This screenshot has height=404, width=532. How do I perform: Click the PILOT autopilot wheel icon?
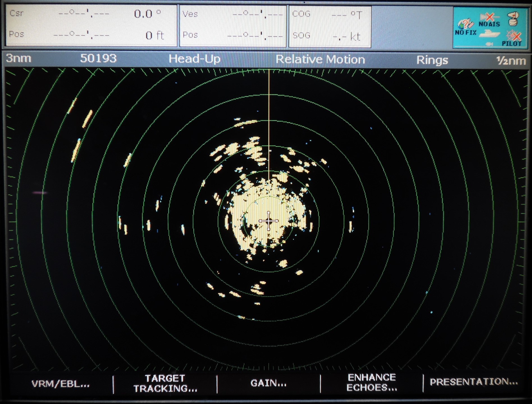(x=513, y=38)
